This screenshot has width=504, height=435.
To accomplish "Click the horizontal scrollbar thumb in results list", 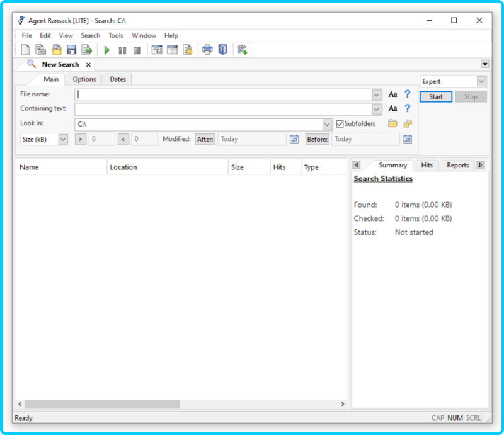I will click(102, 404).
